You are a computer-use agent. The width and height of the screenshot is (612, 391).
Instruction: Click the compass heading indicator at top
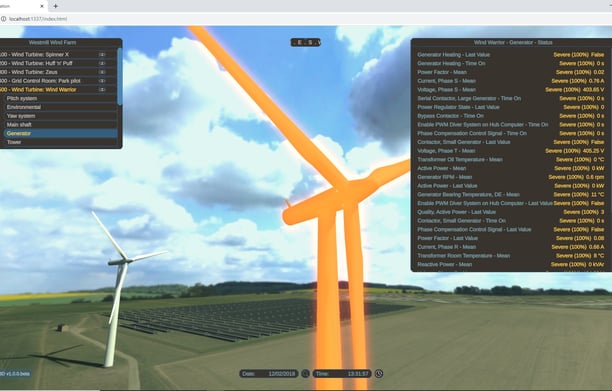pyautogui.click(x=306, y=43)
